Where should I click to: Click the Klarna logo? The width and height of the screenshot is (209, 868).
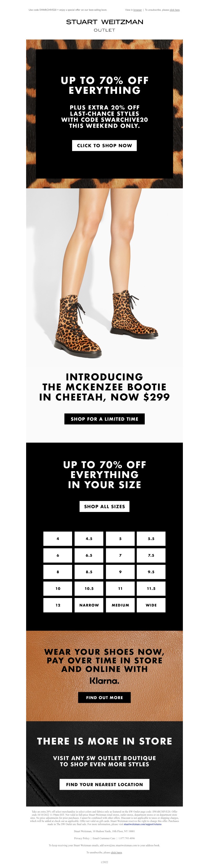(x=104, y=681)
